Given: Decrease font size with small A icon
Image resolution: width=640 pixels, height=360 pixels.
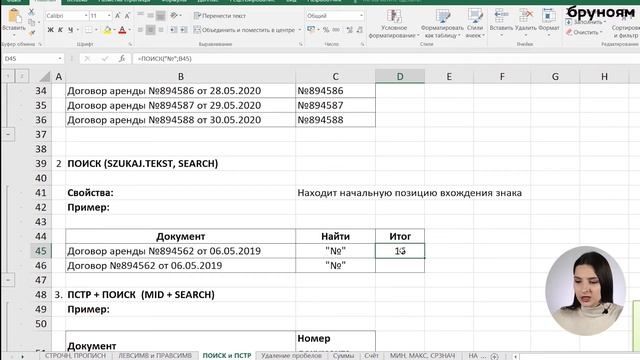Looking at the screenshot, I should point(127,16).
